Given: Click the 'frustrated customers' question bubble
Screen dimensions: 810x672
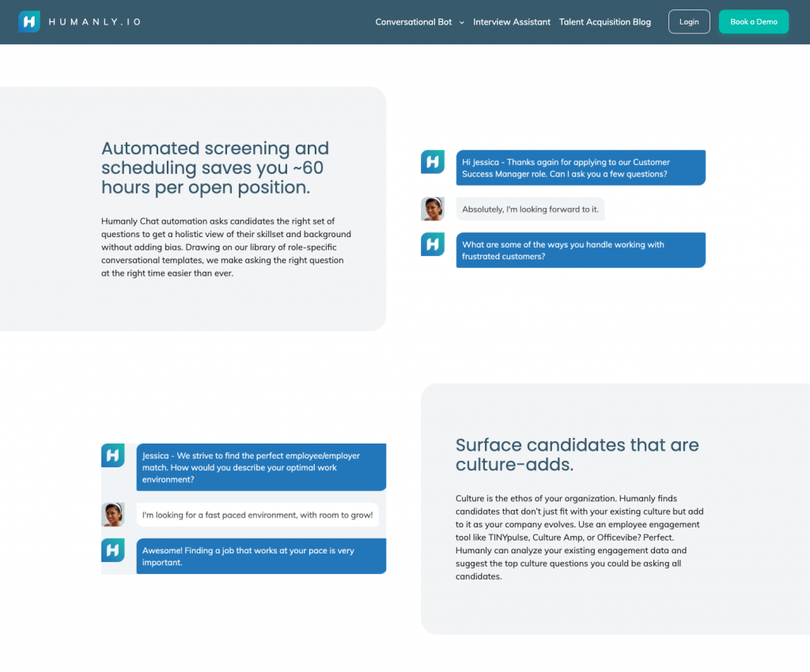Looking at the screenshot, I should (581, 250).
